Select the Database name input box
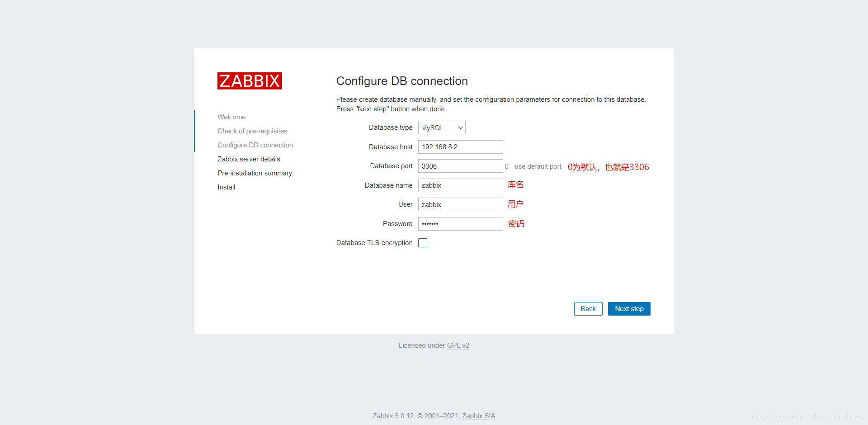This screenshot has width=868, height=425. pos(460,185)
